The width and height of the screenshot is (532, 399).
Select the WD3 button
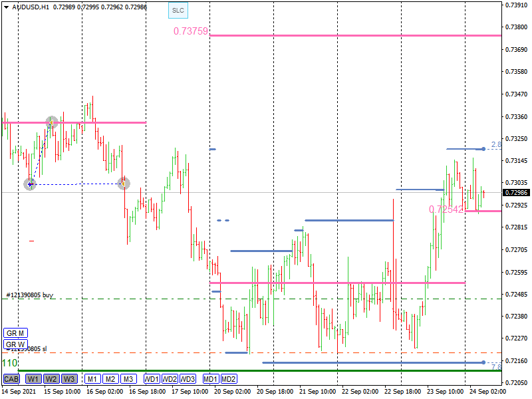[x=188, y=379]
